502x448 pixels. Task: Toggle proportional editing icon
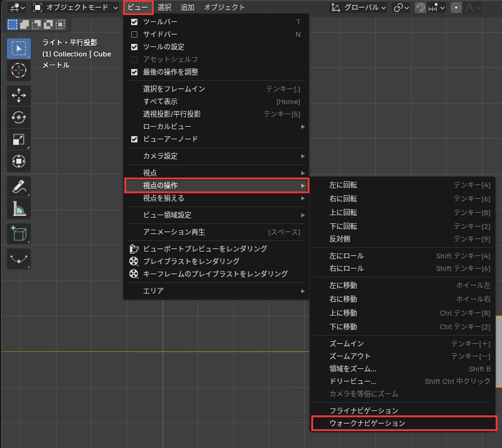pyautogui.click(x=456, y=8)
